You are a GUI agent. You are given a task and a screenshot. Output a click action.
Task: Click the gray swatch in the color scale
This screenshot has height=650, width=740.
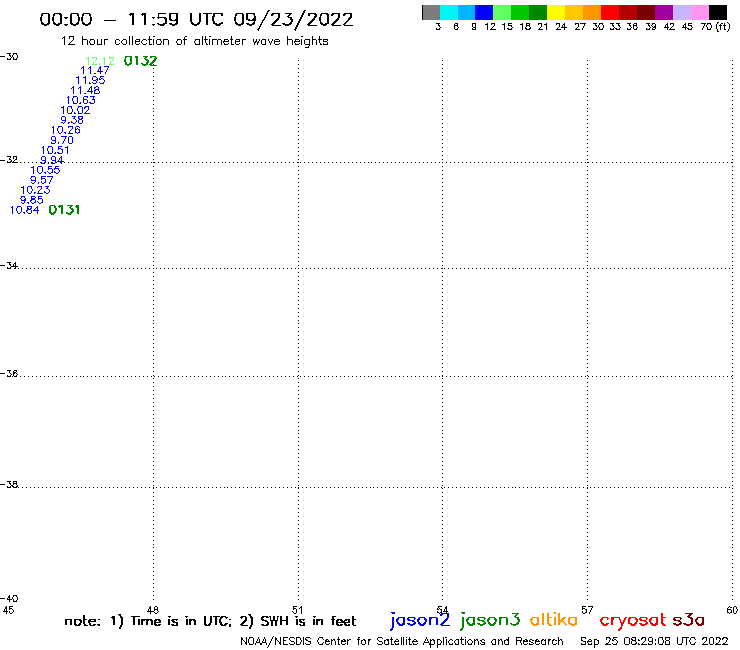click(x=431, y=12)
